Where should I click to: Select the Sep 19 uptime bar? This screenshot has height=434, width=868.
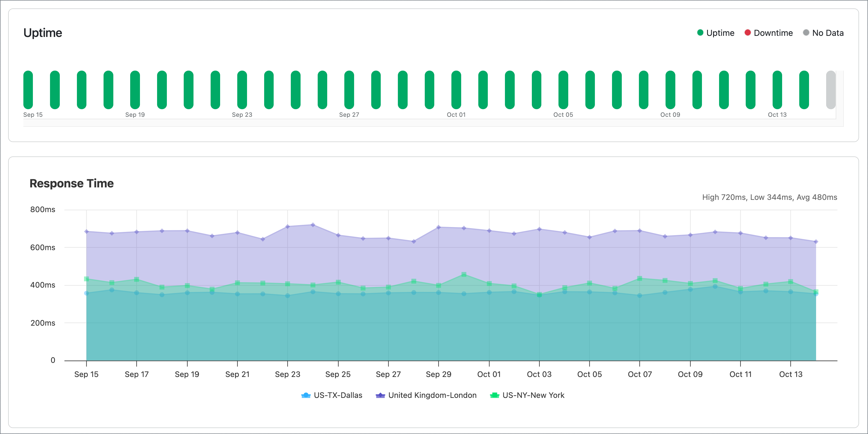[x=135, y=90]
